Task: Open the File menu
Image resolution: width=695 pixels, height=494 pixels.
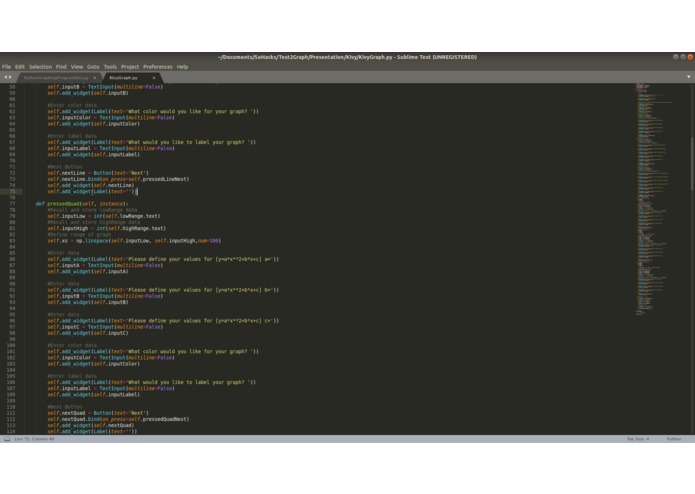Action: (6, 67)
